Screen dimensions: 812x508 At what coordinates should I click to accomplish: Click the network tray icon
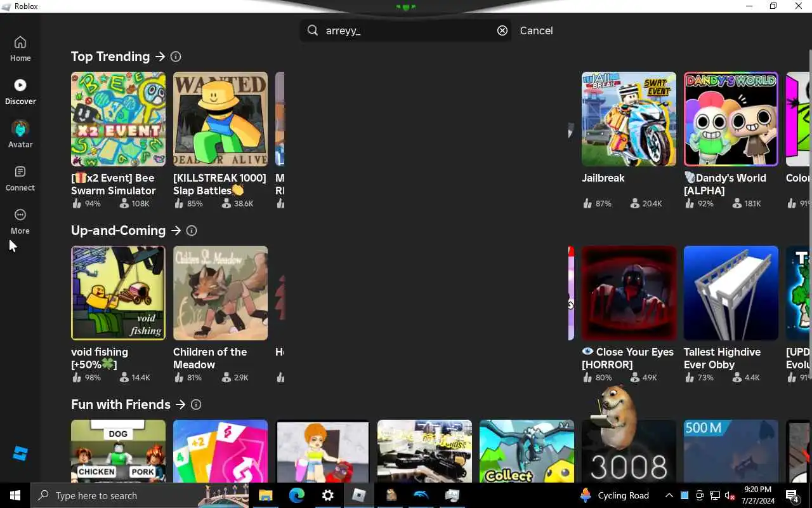click(715, 495)
